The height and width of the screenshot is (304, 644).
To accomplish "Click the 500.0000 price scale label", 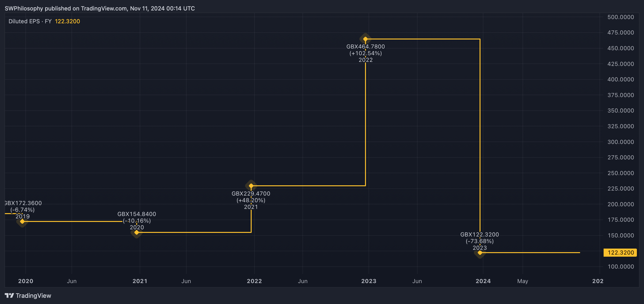I will click(620, 17).
